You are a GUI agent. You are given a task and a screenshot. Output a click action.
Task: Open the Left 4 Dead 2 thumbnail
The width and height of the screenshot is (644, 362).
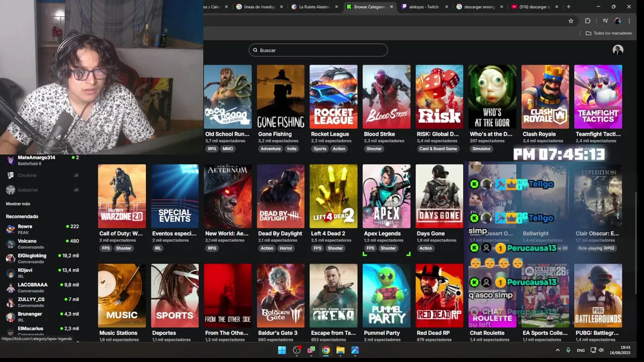(334, 196)
